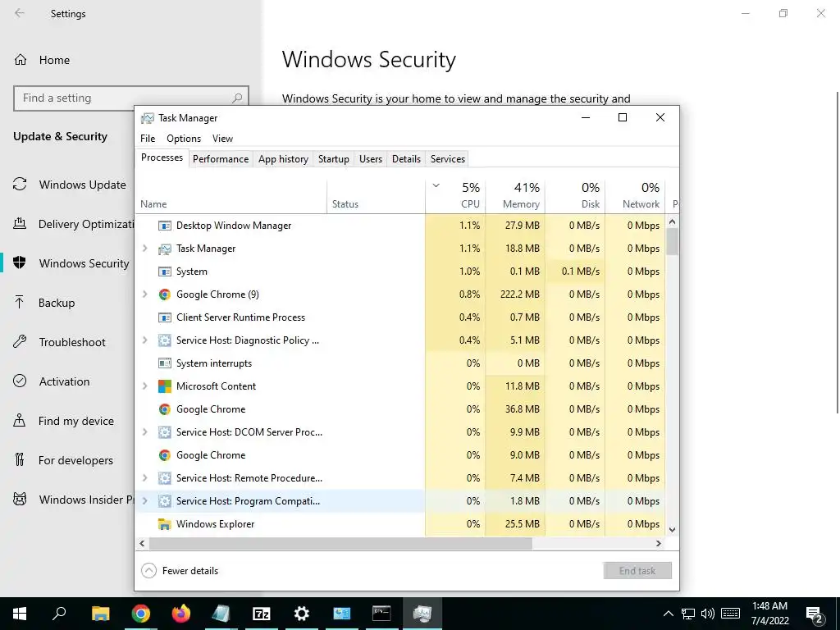This screenshot has height=630, width=840.
Task: Click the scroll right arrow in Task Manager
Action: tap(659, 543)
